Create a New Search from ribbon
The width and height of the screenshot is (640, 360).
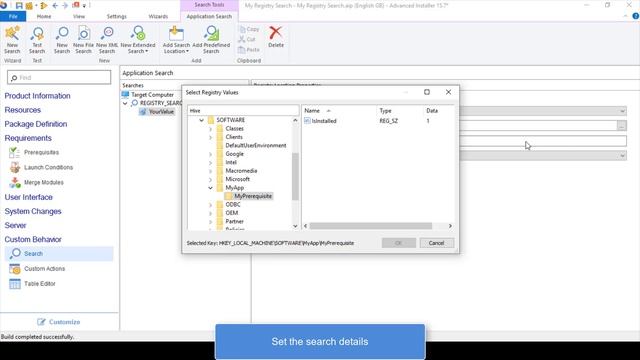62,40
